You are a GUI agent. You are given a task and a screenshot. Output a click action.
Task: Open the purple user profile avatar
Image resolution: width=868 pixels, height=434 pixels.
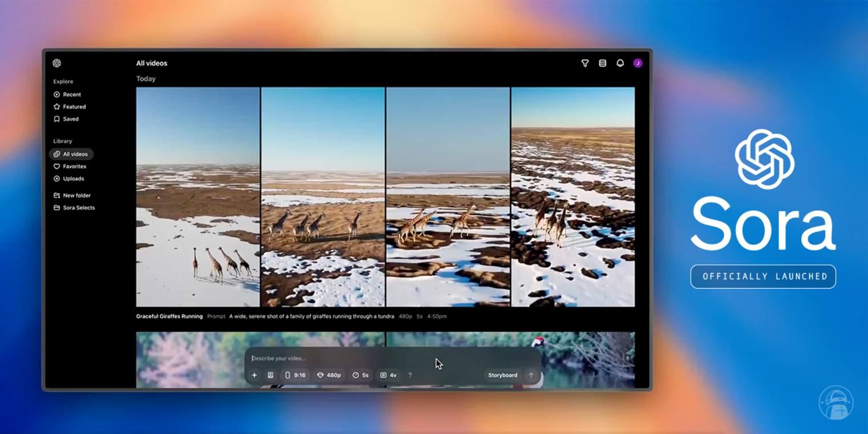point(638,63)
